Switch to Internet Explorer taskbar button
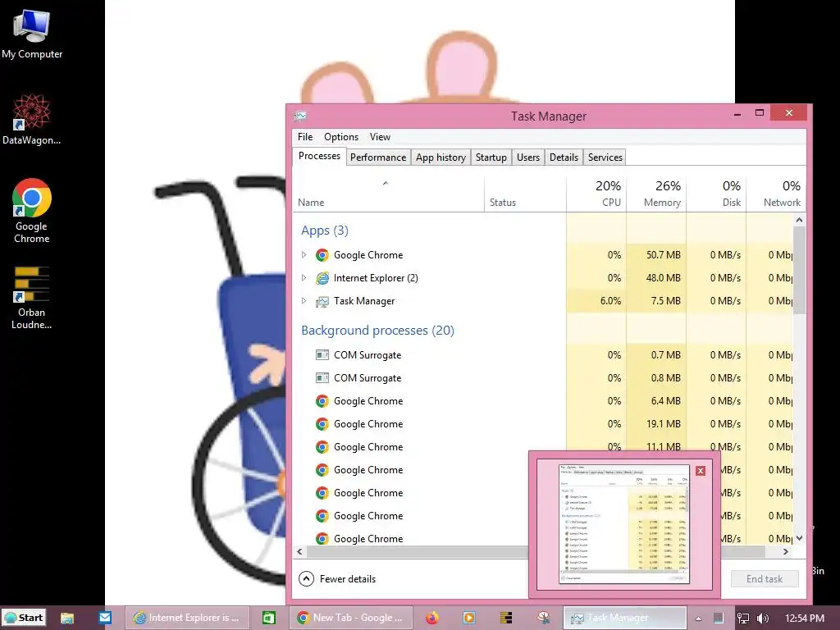The width and height of the screenshot is (840, 630). (x=188, y=618)
